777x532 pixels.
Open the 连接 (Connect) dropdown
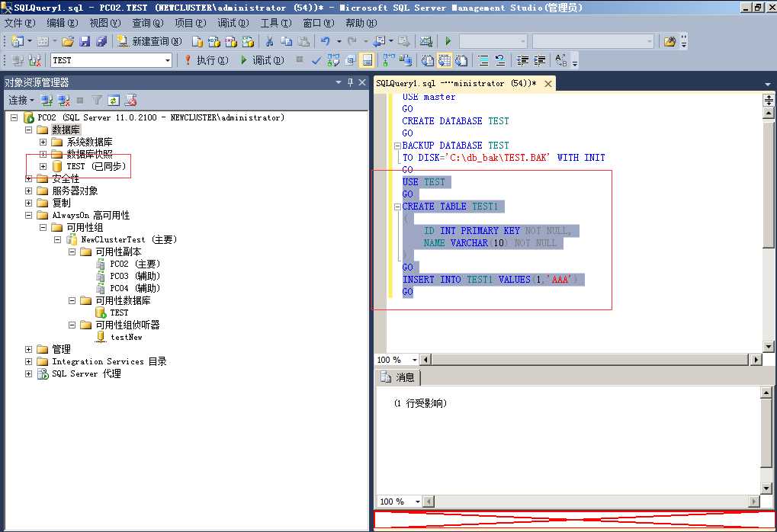pyautogui.click(x=21, y=101)
